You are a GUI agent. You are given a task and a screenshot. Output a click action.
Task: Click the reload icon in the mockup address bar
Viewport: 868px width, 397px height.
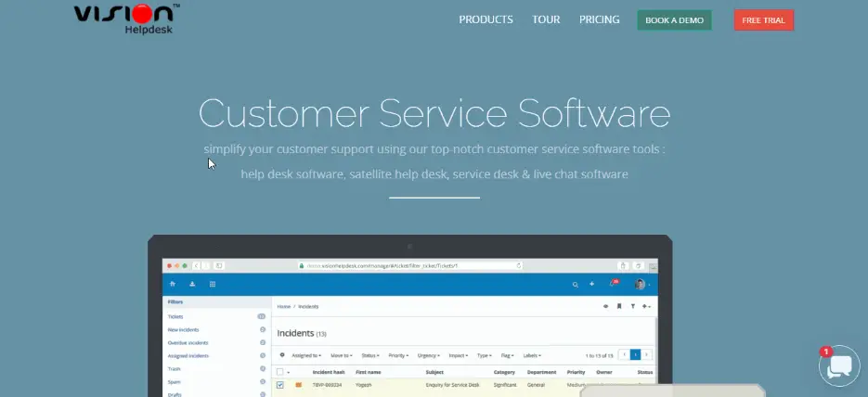click(x=519, y=266)
